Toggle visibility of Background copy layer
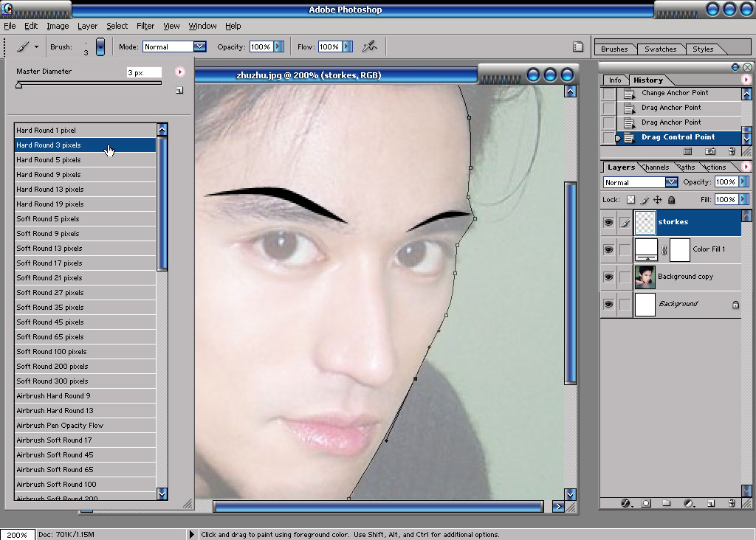This screenshot has height=540, width=756. tap(609, 277)
